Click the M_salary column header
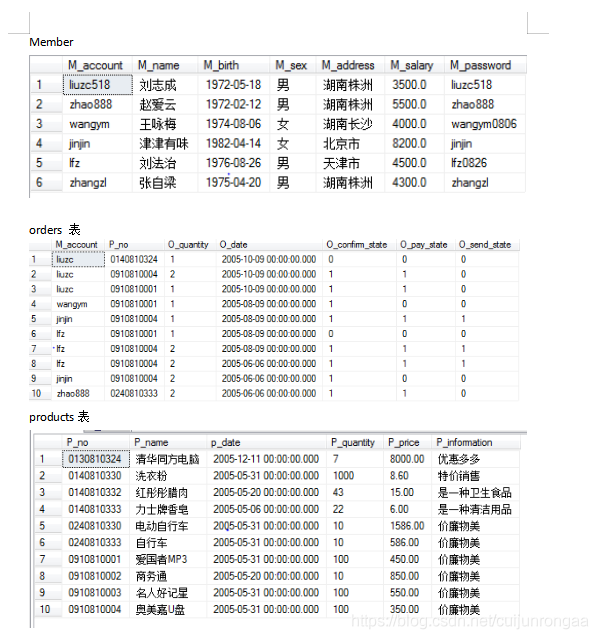This screenshot has height=639, width=598. click(x=412, y=65)
